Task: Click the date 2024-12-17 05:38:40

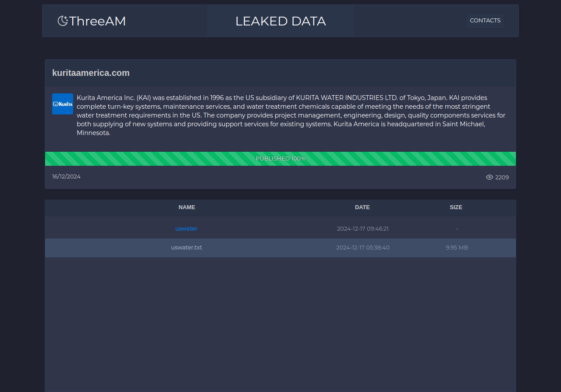Action: 363,247
